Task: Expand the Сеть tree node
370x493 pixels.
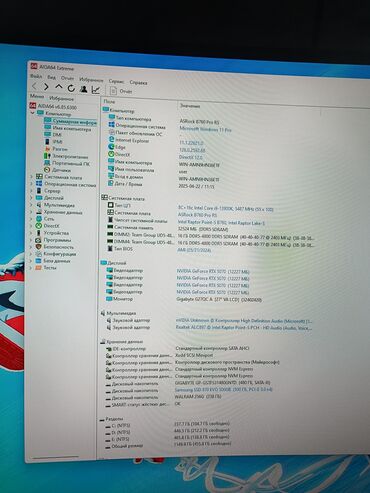Action: click(32, 219)
